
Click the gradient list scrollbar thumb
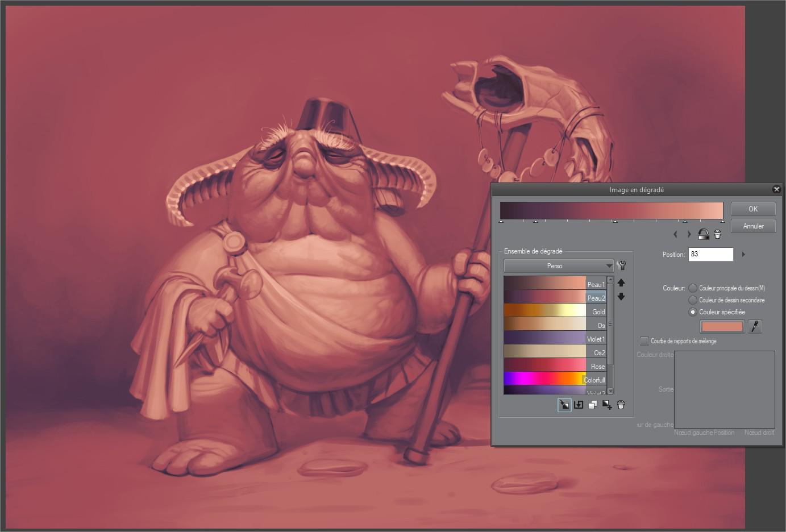pos(610,324)
